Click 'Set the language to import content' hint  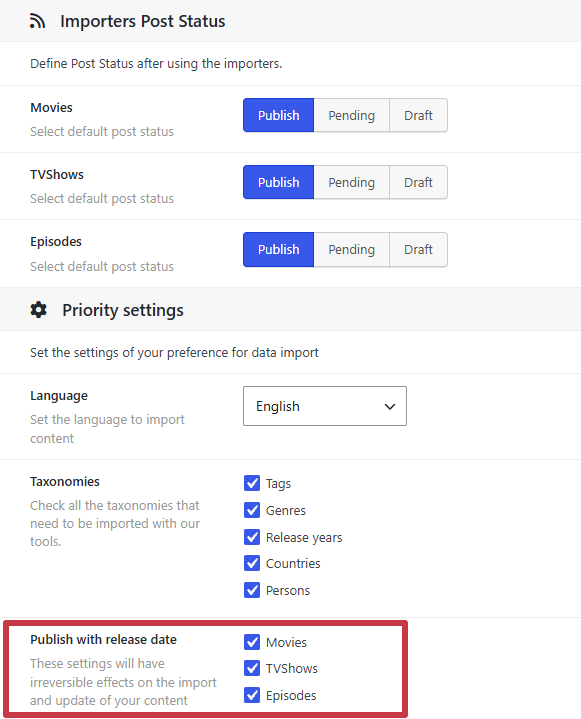(x=107, y=429)
